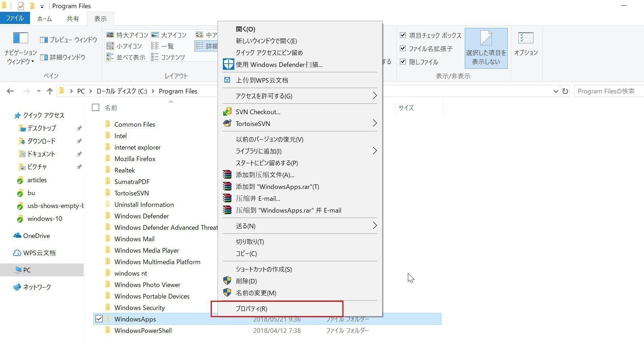Screen dimensions: 644x344
Task: Choose クイック アクセスにピン留め from context menu
Action: click(x=300, y=53)
